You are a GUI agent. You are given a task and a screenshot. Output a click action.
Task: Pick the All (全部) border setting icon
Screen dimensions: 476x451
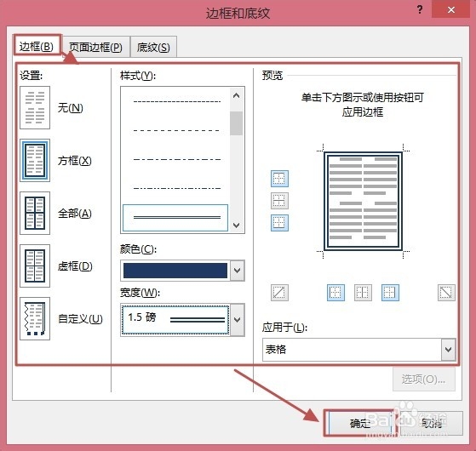35,213
